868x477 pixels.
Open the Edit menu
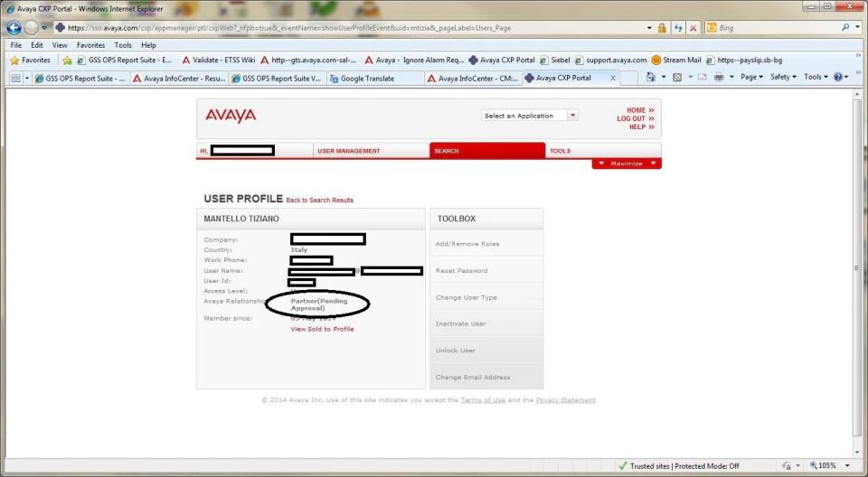click(x=36, y=45)
